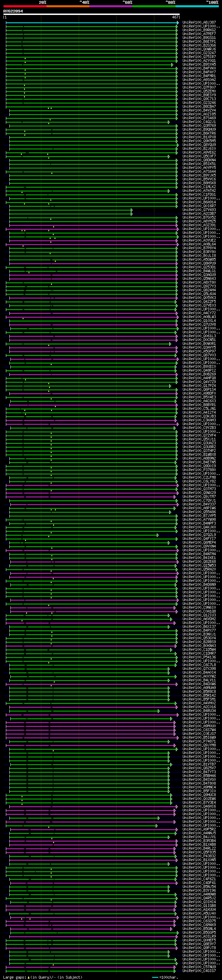Open hit UniRef100_B9RKG2
The height and width of the screenshot is (980, 222).
(x=199, y=30)
